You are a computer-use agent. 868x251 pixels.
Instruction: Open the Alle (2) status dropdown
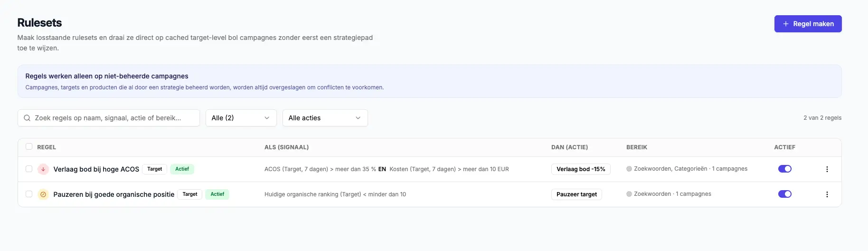point(241,118)
